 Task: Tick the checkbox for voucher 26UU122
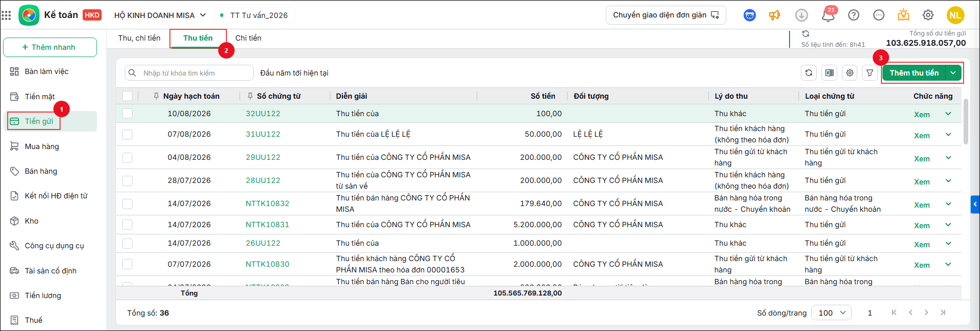pos(127,244)
